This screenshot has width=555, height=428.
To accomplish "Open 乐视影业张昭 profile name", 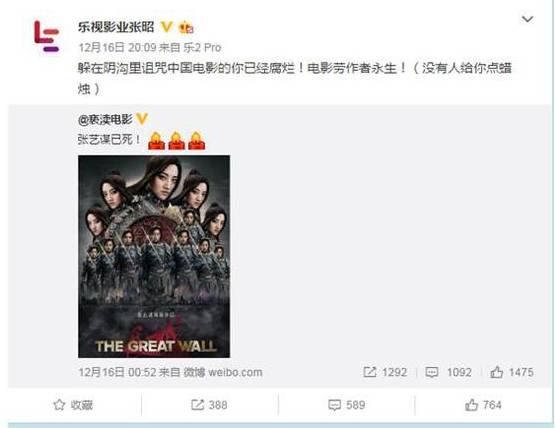I will (116, 27).
